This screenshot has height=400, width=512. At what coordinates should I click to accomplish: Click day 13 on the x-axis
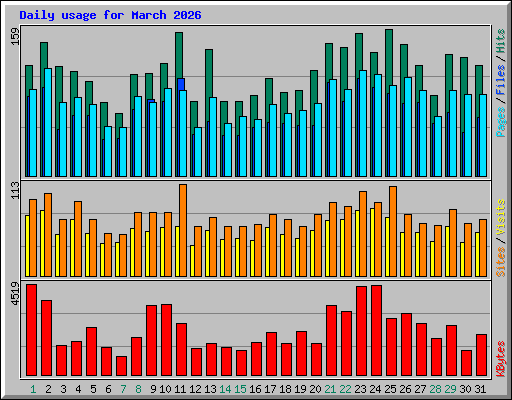point(210,389)
